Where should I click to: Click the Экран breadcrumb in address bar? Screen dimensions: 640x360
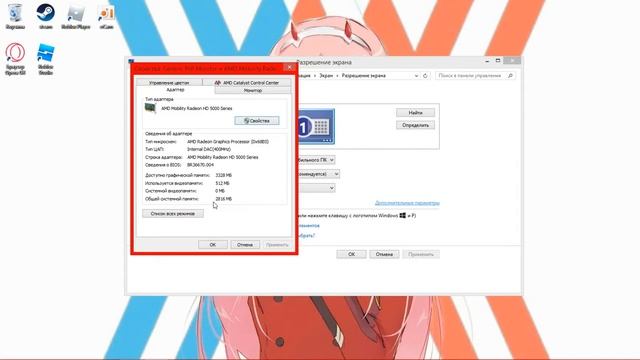tap(326, 76)
